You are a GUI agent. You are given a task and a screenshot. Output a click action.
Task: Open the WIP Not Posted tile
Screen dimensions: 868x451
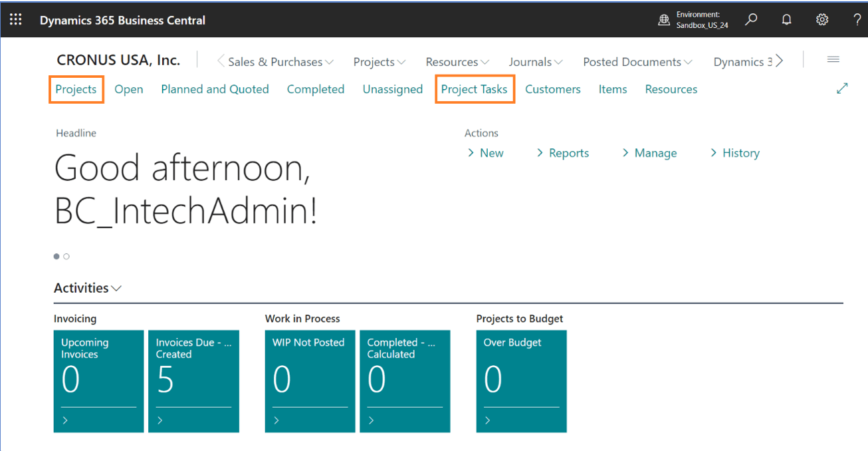pos(310,381)
